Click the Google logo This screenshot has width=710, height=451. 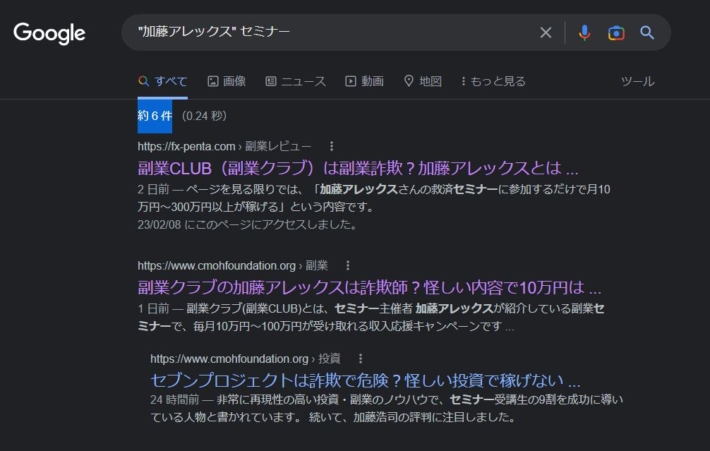(49, 33)
